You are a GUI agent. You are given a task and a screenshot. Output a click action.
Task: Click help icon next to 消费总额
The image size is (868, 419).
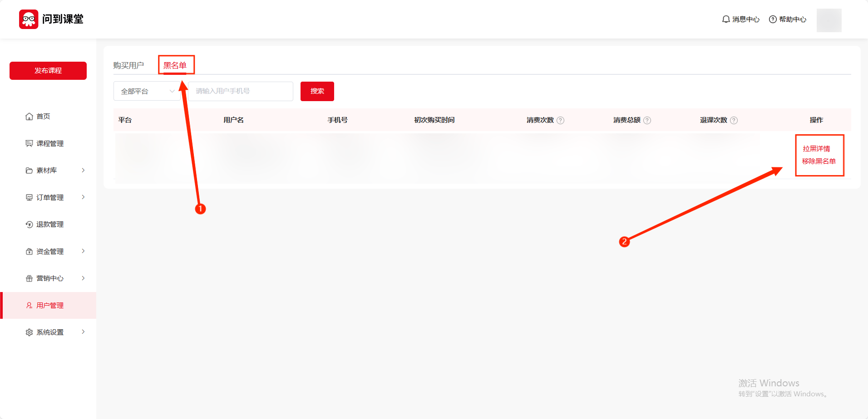coord(647,120)
